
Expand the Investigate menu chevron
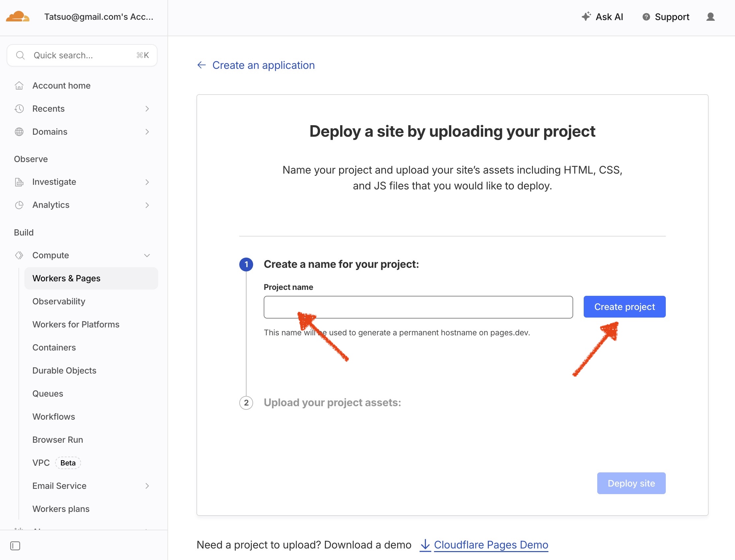[147, 182]
